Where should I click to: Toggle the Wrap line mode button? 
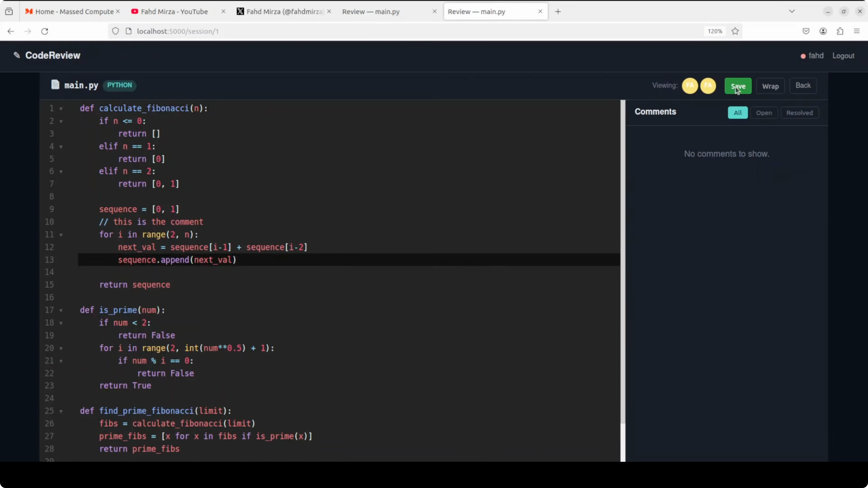click(x=770, y=86)
